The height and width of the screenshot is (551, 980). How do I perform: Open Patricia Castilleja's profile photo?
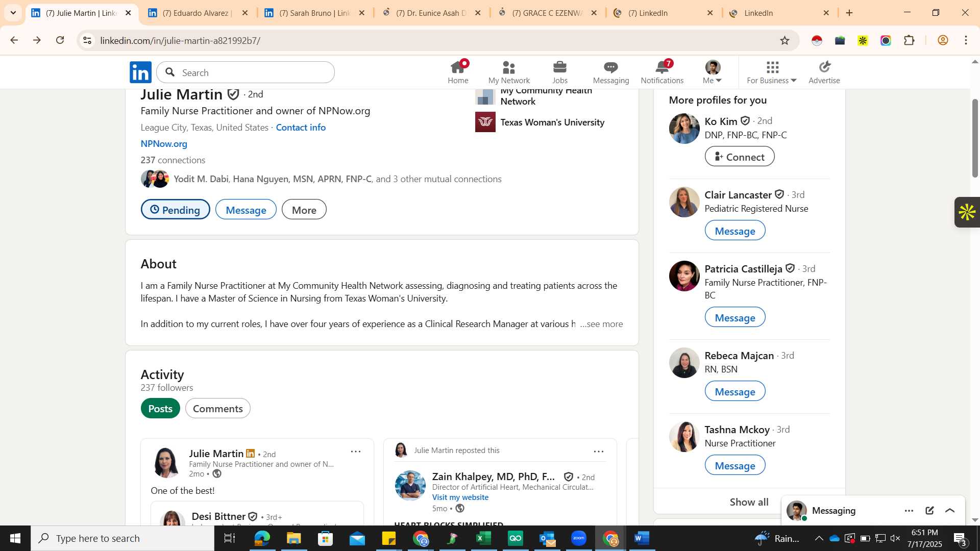(x=684, y=276)
